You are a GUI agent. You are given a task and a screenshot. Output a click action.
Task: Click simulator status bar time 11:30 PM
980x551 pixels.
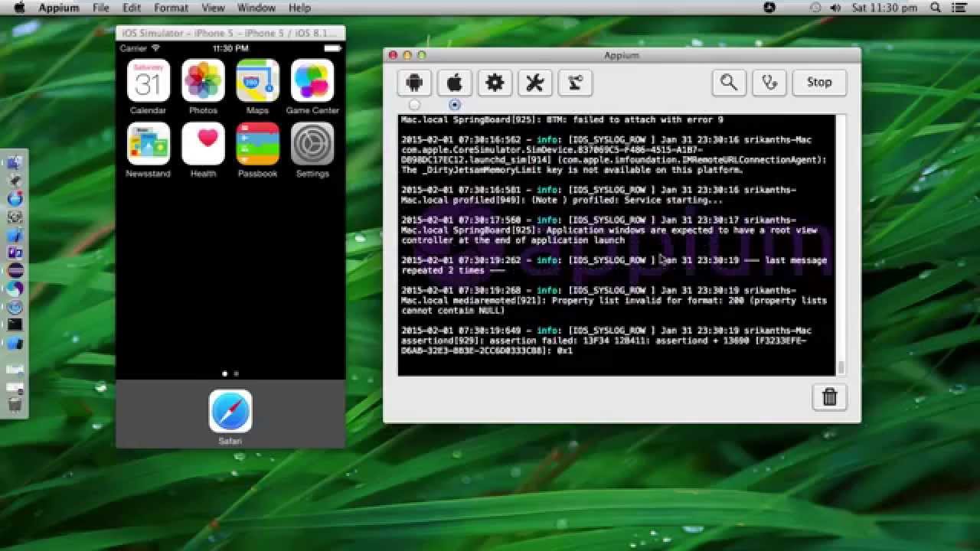(x=230, y=48)
